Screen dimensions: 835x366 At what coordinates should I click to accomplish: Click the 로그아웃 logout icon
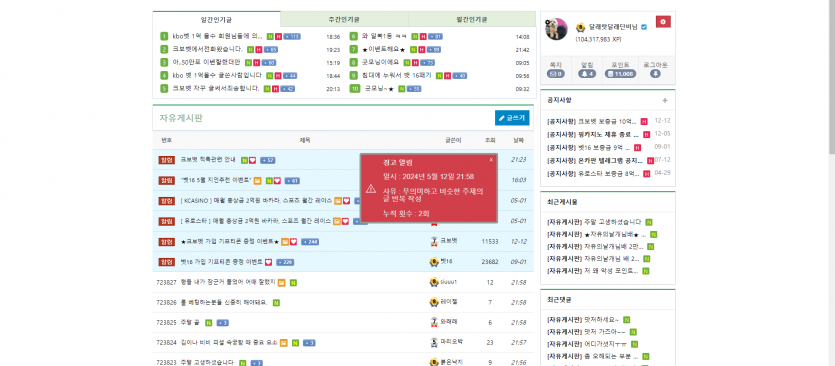point(655,74)
